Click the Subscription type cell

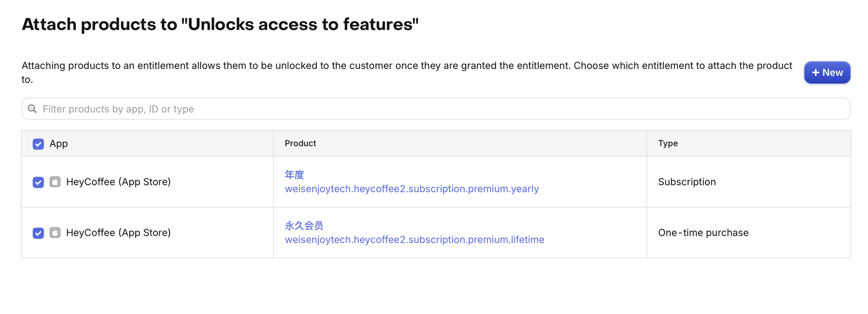687,182
